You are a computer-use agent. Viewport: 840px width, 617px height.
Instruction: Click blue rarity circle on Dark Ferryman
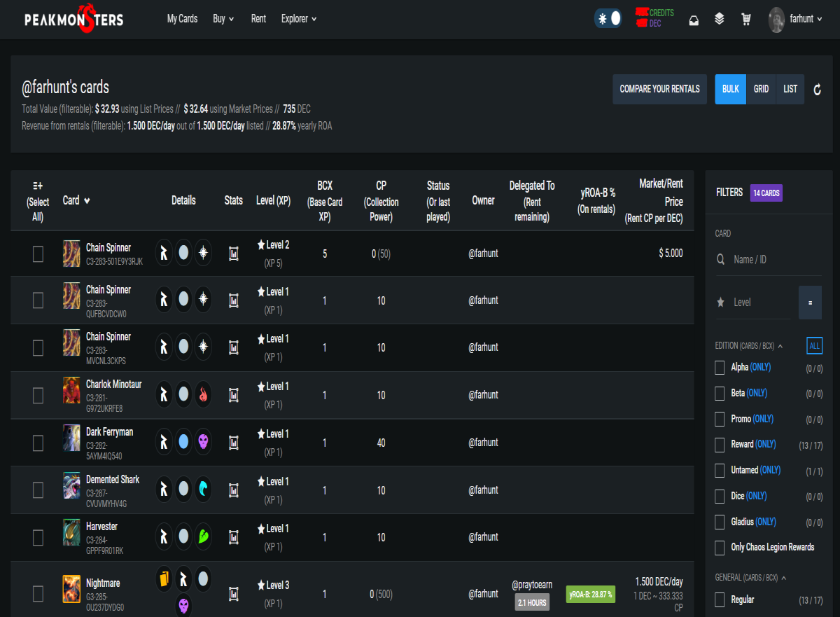183,442
